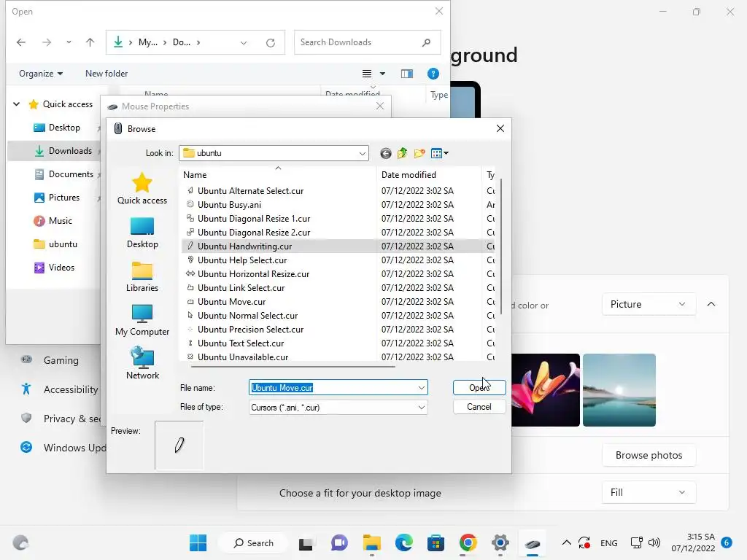
Task: Select Ubuntu Diagonal Resize 1.cur
Action: pos(254,219)
